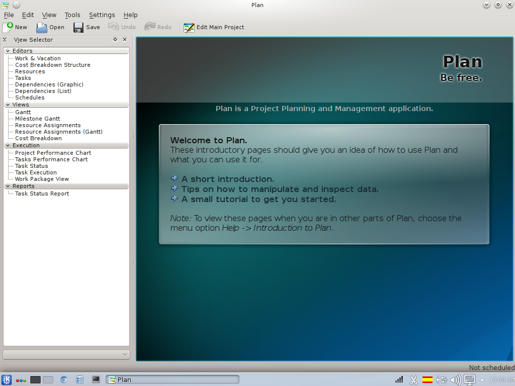Screen dimensions: 515x386
Task: Open Work Package View
Action: click(x=42, y=179)
